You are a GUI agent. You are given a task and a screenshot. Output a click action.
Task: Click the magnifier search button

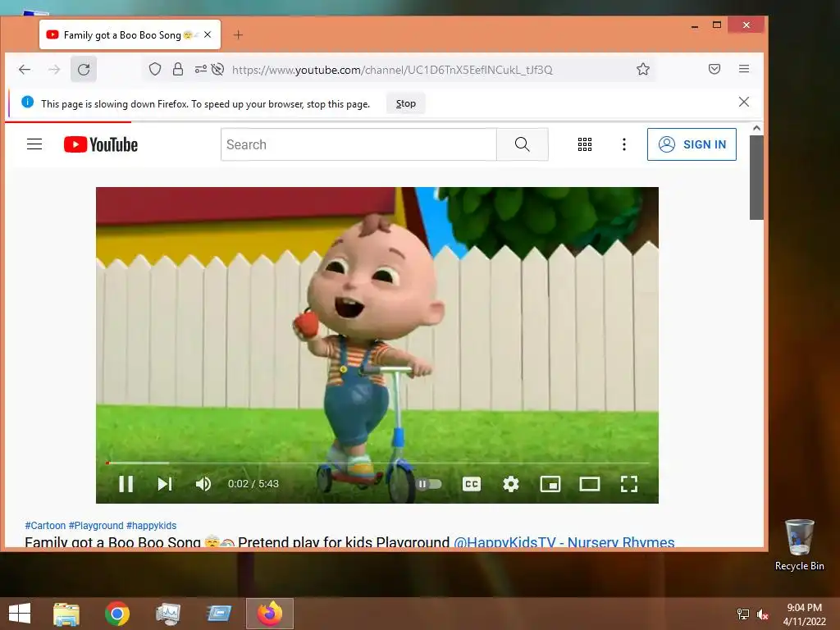[523, 144]
